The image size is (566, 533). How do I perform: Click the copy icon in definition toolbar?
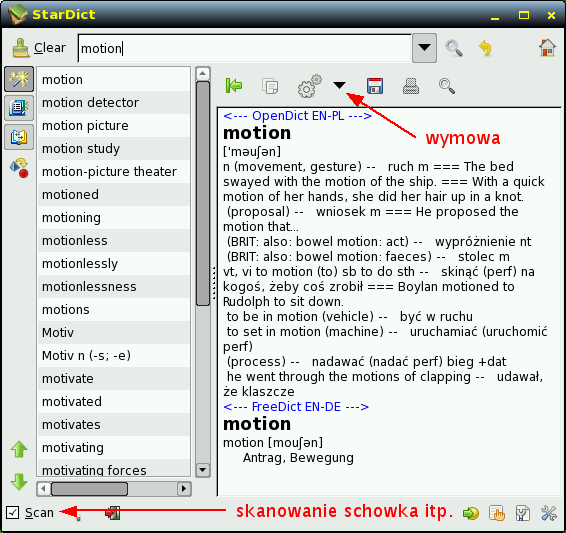270,86
